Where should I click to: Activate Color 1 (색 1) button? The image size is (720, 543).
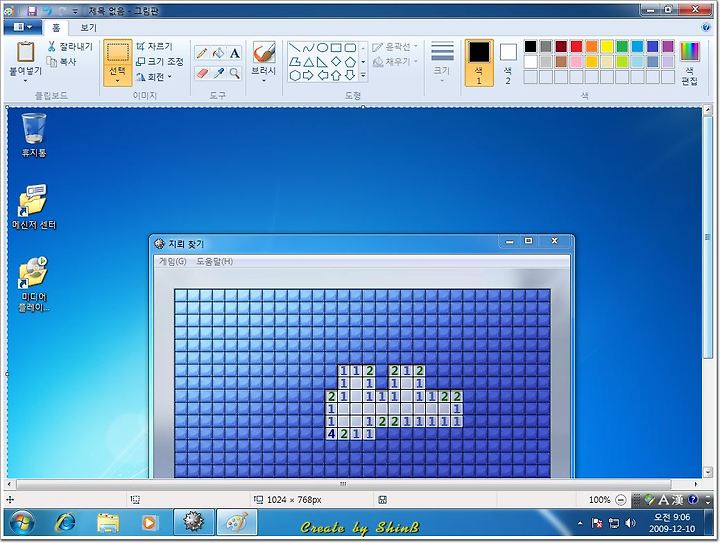479,63
